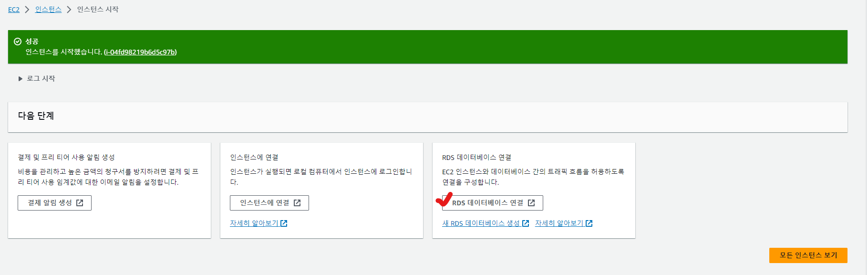Click the success checkmark icon in green banner

tap(18, 42)
